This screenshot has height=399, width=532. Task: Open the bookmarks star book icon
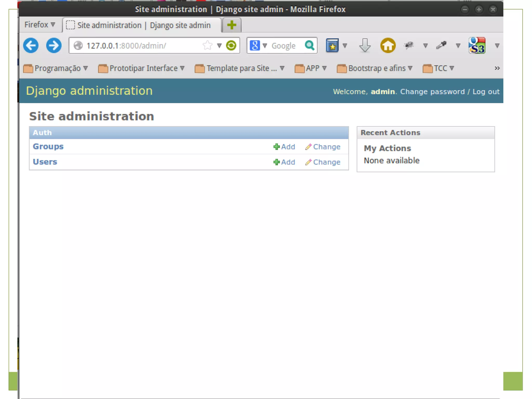(x=332, y=45)
